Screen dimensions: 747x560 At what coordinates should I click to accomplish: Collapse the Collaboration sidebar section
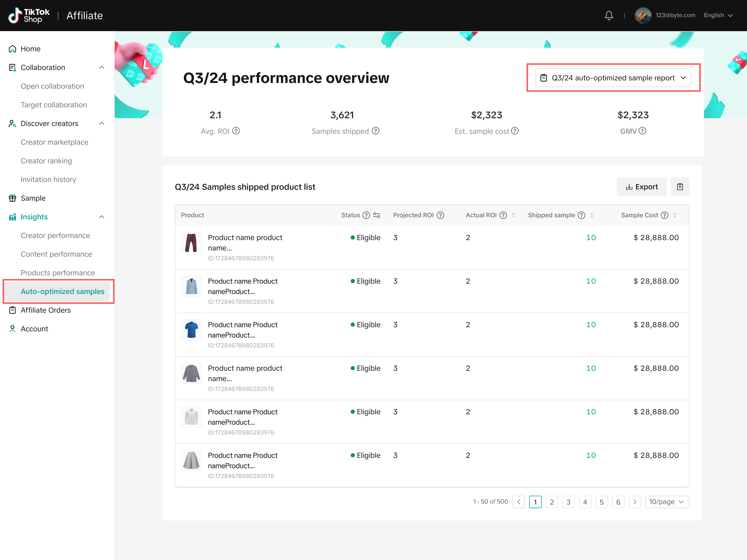[x=101, y=67]
